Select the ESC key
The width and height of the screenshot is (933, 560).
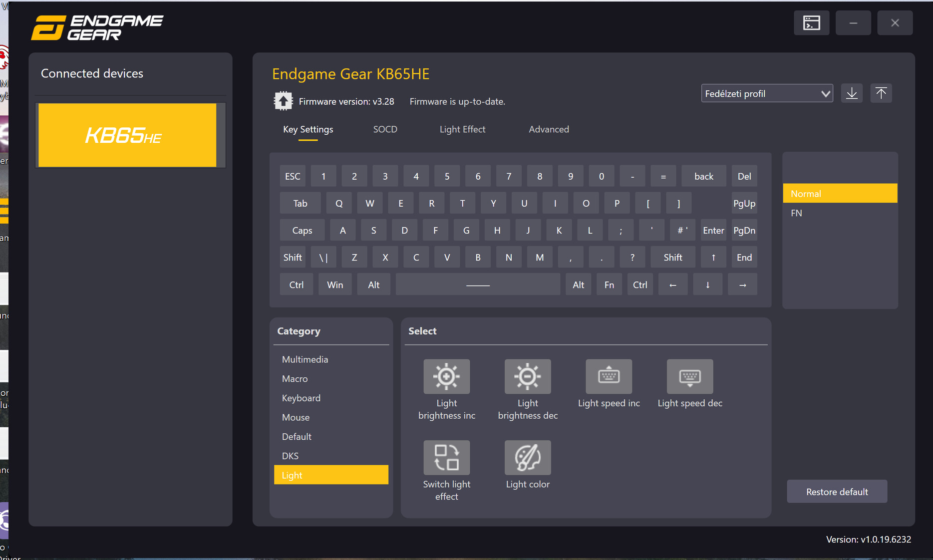click(x=293, y=176)
